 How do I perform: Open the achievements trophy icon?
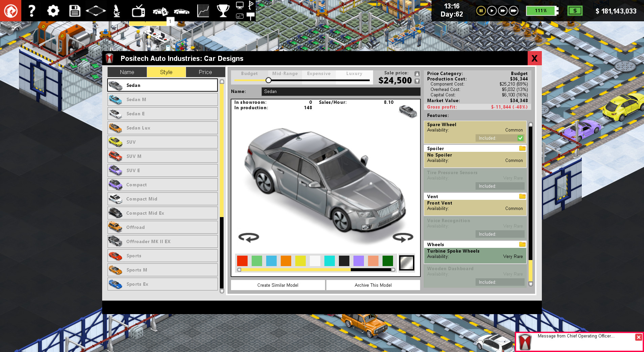pyautogui.click(x=223, y=10)
